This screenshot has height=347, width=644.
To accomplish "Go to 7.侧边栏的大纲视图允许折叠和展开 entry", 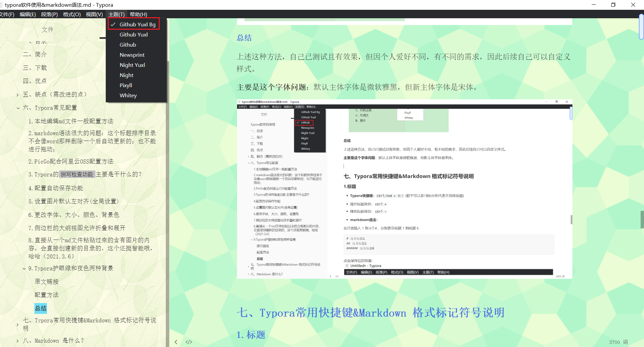I will tap(77, 228).
